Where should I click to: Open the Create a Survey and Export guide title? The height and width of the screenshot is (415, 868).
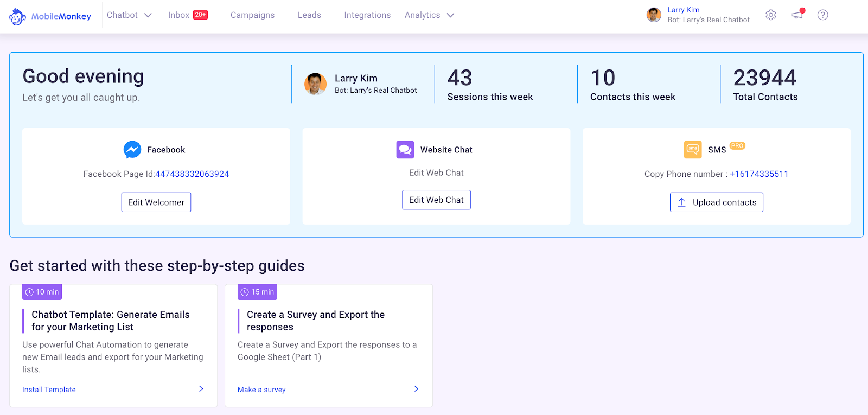point(316,321)
